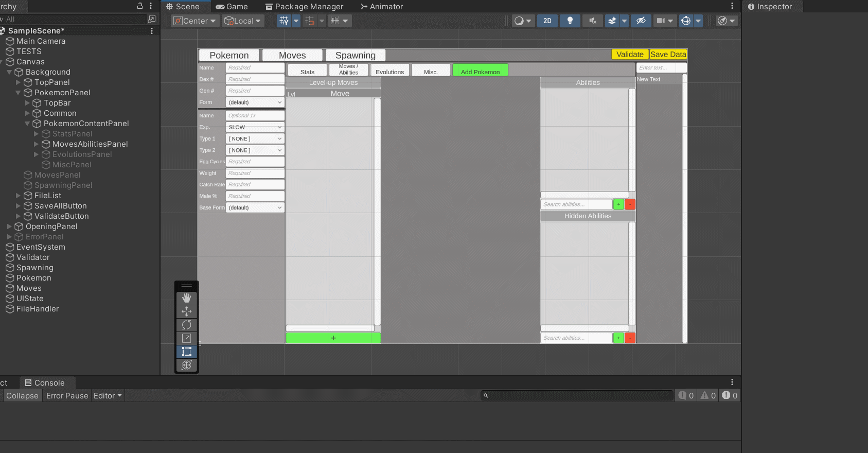The width and height of the screenshot is (868, 453).
Task: Open the Console window kebab menu
Action: click(x=732, y=382)
